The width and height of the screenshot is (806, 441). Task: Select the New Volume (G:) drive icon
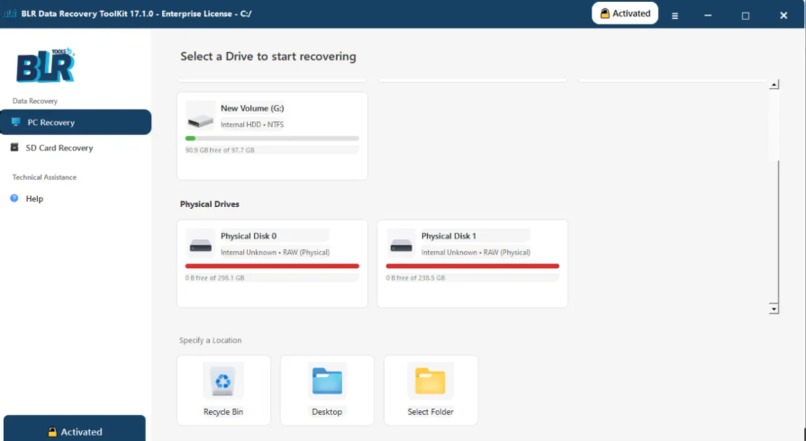[200, 121]
